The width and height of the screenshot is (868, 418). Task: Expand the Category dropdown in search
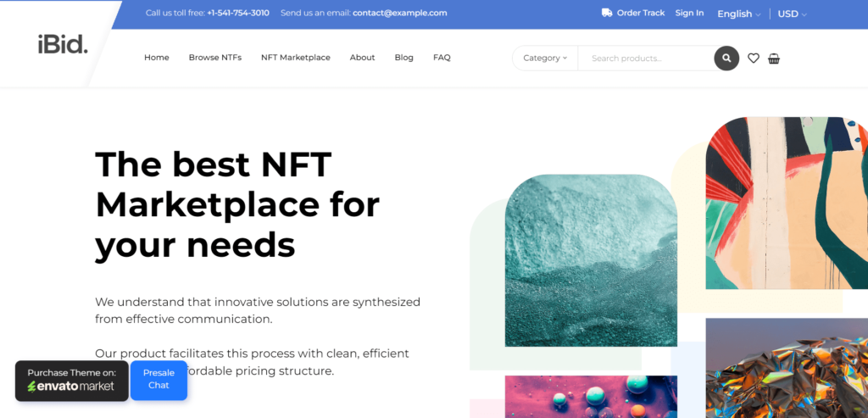click(x=545, y=58)
